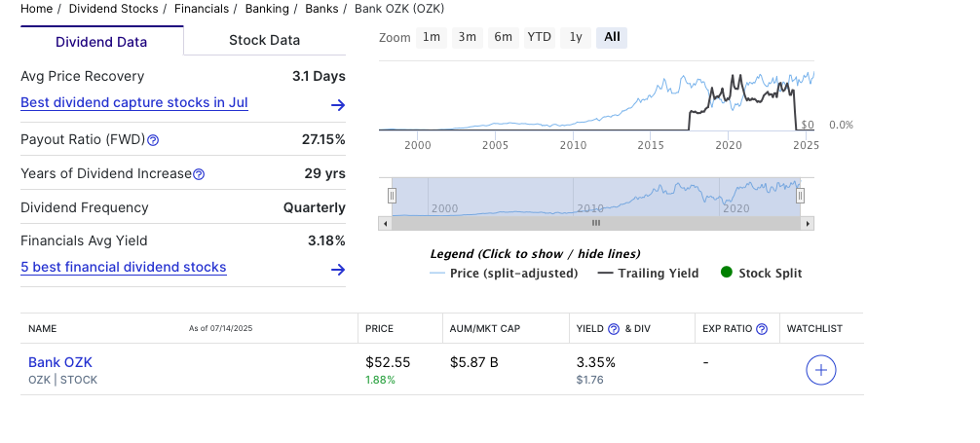Set chart zoom to 1m
The width and height of the screenshot is (980, 443).
(431, 37)
